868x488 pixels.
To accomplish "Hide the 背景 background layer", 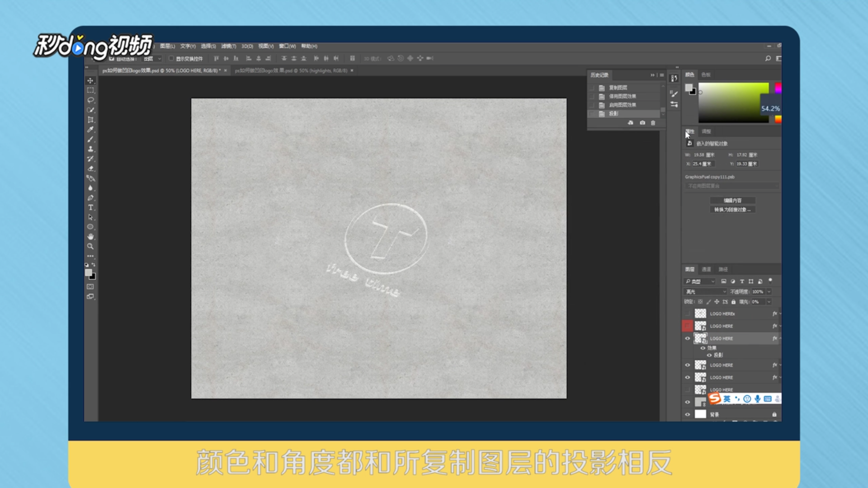I will pos(688,414).
